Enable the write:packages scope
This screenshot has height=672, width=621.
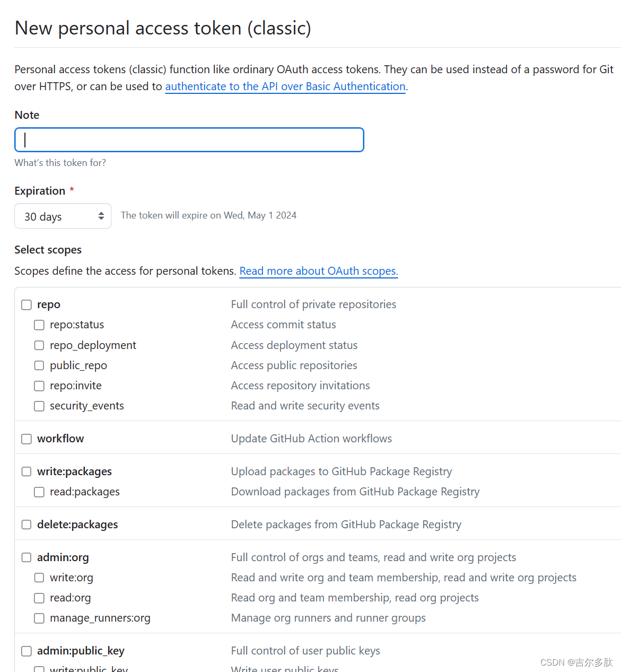coord(27,471)
